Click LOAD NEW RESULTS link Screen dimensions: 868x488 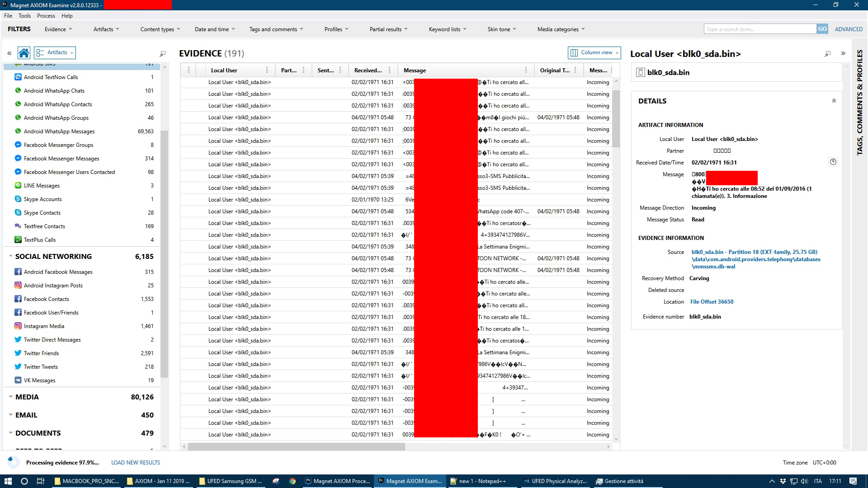tap(136, 462)
